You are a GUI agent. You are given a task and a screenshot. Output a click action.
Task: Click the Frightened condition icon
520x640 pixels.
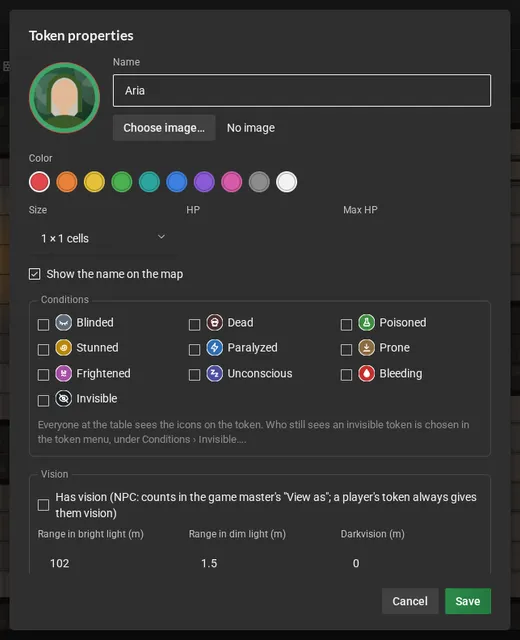[63, 373]
